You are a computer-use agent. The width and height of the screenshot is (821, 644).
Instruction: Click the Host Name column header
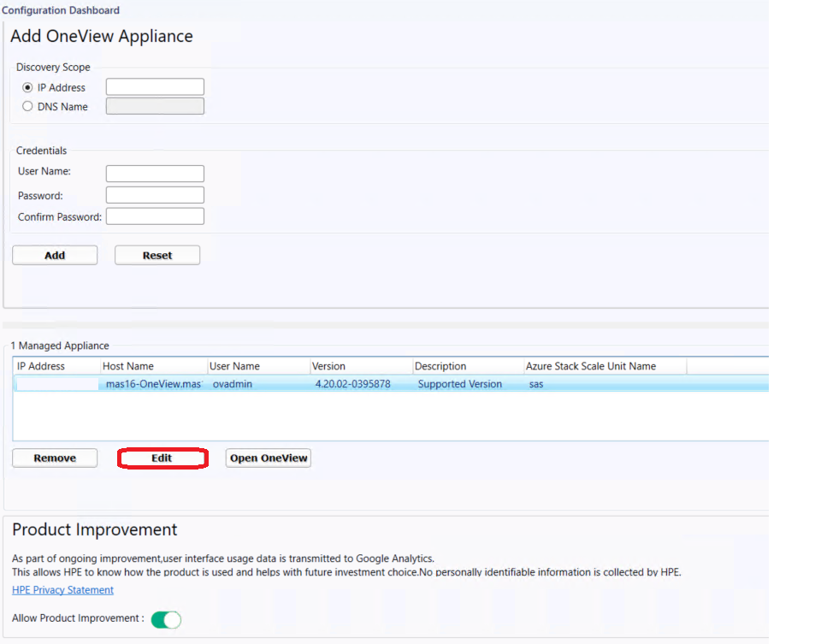(x=127, y=366)
